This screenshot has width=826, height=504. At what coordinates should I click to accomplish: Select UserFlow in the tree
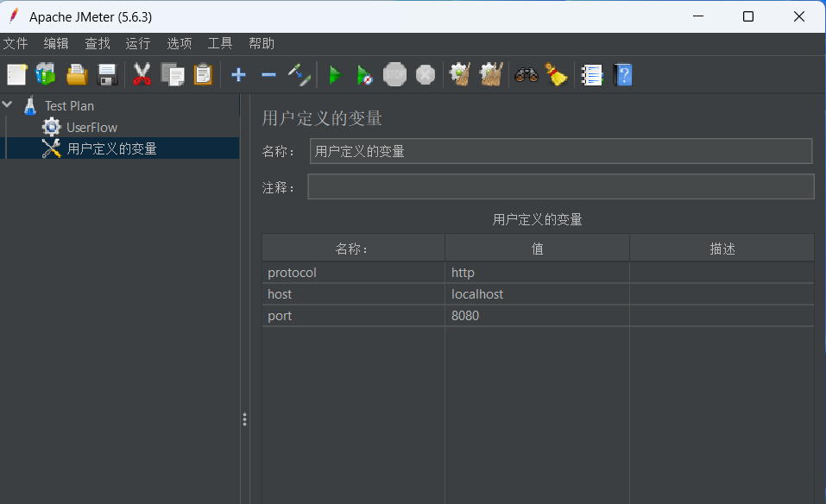click(x=91, y=128)
